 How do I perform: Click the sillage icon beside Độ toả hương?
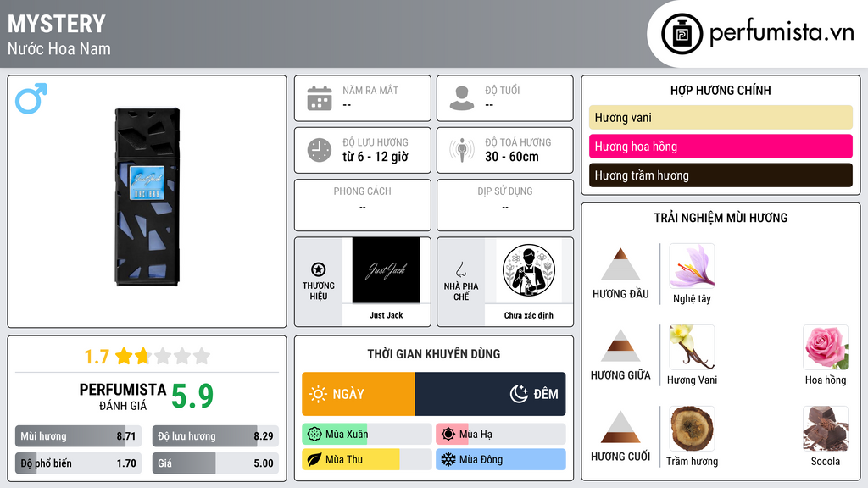[x=462, y=150]
